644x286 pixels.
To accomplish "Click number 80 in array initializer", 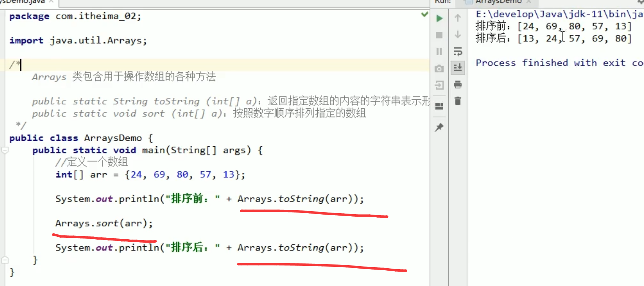I will tap(182, 175).
